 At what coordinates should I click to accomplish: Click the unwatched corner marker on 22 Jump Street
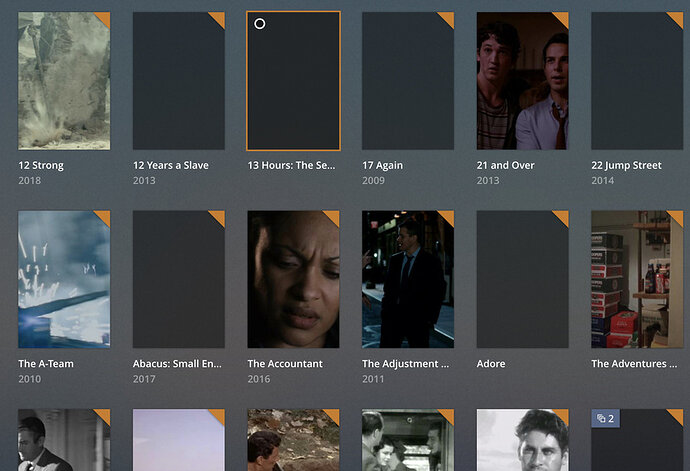[x=677, y=18]
